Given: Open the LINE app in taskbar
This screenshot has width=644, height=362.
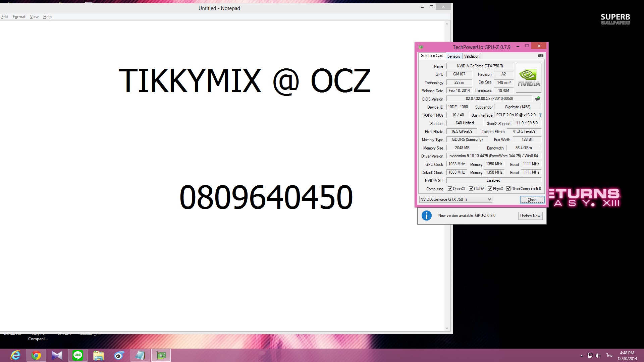Looking at the screenshot, I should [78, 355].
